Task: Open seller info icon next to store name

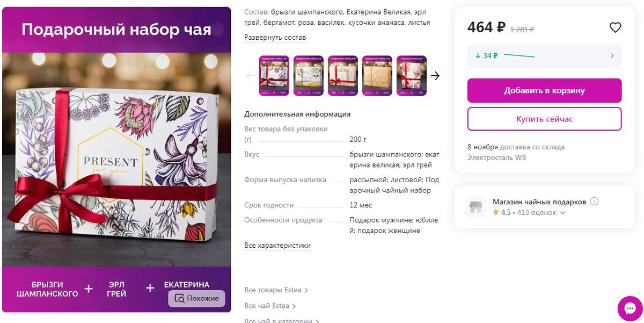Action: 594,202
